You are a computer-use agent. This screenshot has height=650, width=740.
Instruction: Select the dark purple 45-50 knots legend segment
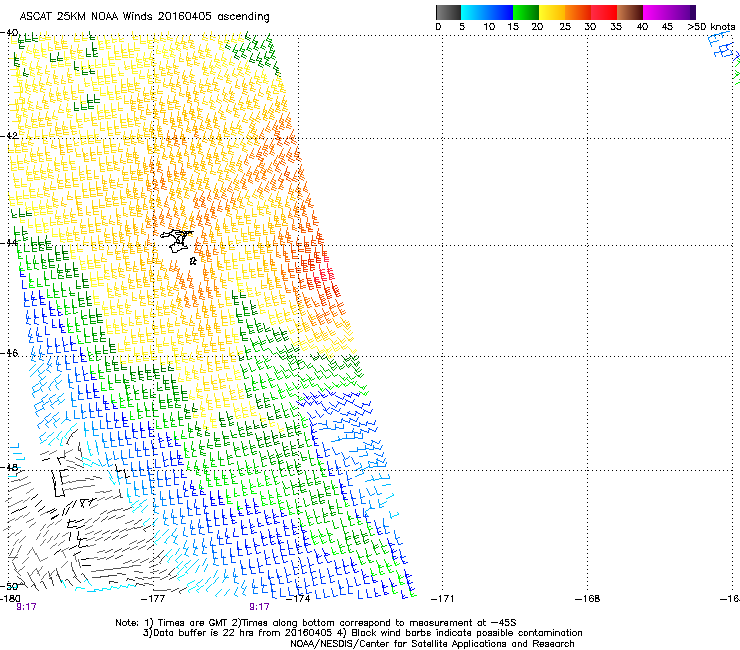tap(682, 12)
